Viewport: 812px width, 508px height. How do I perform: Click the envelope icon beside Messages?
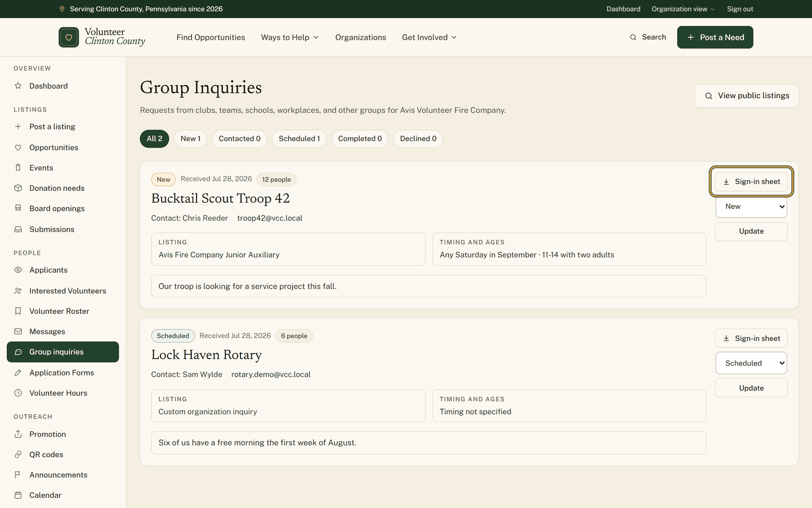(x=18, y=331)
